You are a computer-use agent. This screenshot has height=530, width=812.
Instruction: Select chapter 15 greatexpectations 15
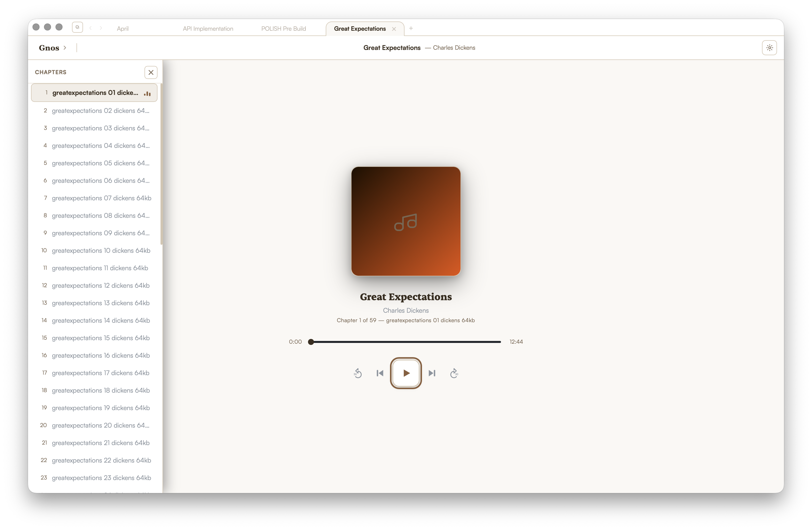94,338
